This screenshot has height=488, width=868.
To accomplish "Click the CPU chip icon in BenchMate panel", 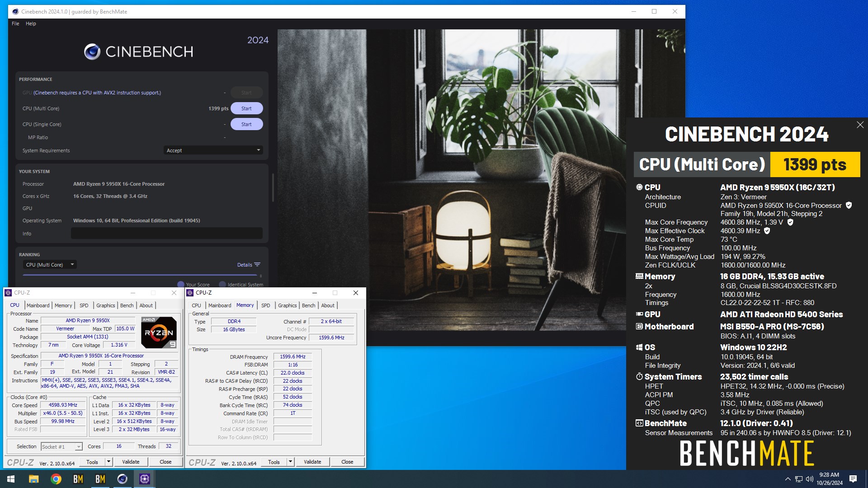I will 639,187.
